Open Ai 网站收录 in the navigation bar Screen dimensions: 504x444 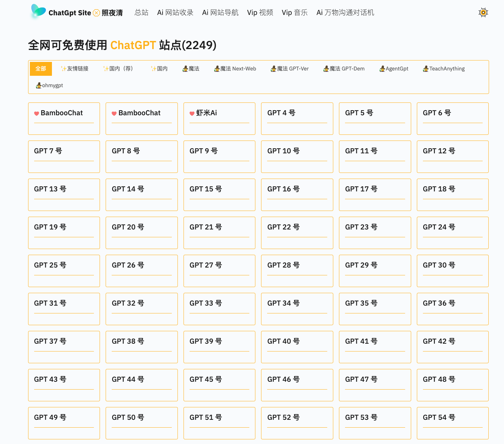coord(175,12)
